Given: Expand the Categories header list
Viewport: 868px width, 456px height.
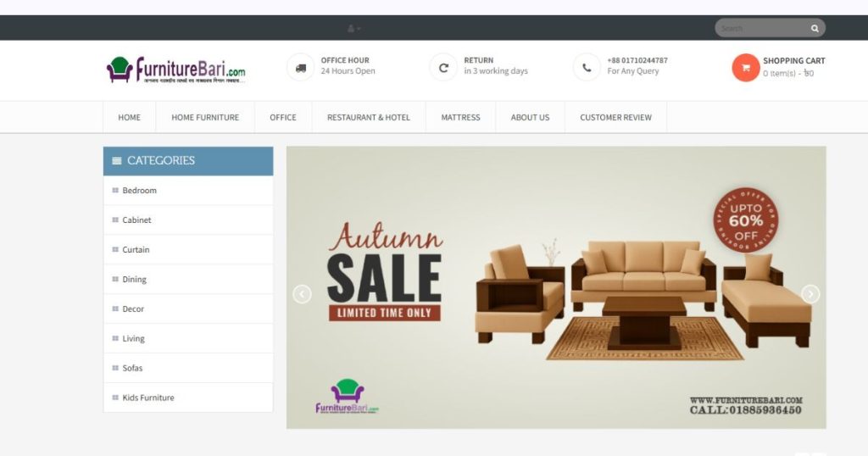Looking at the screenshot, I should click(188, 160).
